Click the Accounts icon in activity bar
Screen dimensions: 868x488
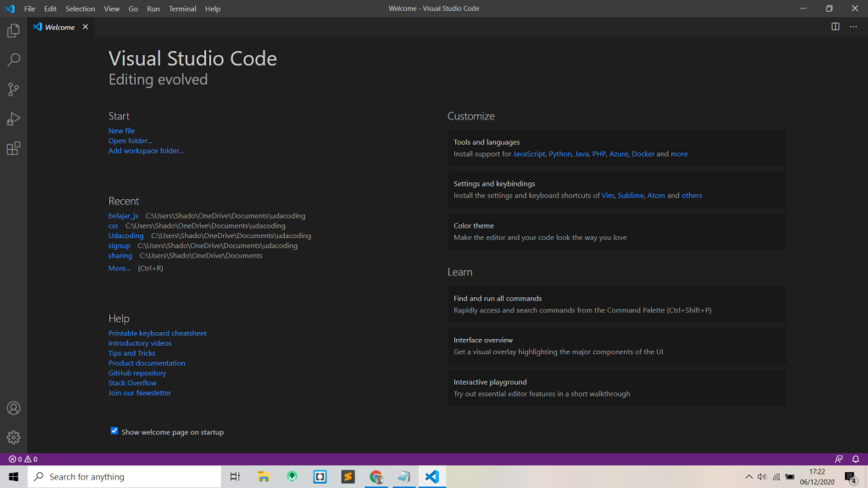pos(13,408)
